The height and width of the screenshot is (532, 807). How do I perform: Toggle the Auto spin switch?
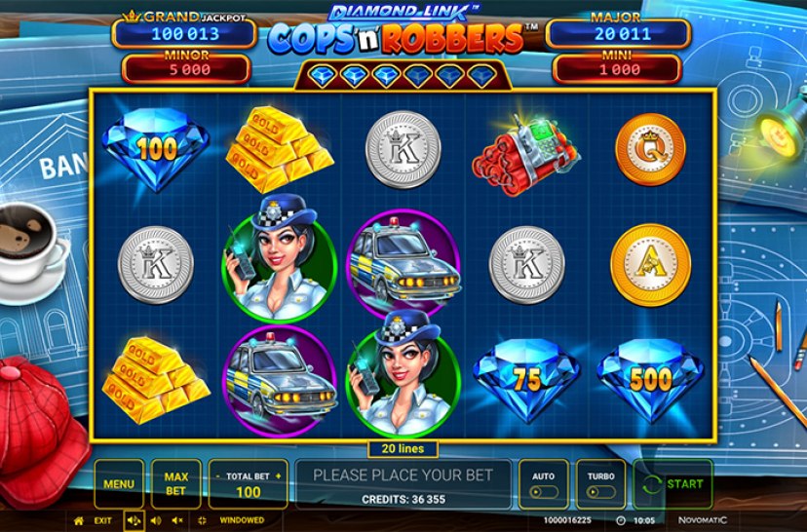coord(544,492)
